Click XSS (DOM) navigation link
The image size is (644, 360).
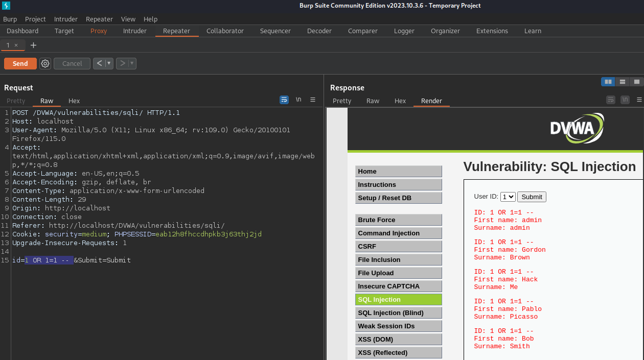tap(399, 339)
